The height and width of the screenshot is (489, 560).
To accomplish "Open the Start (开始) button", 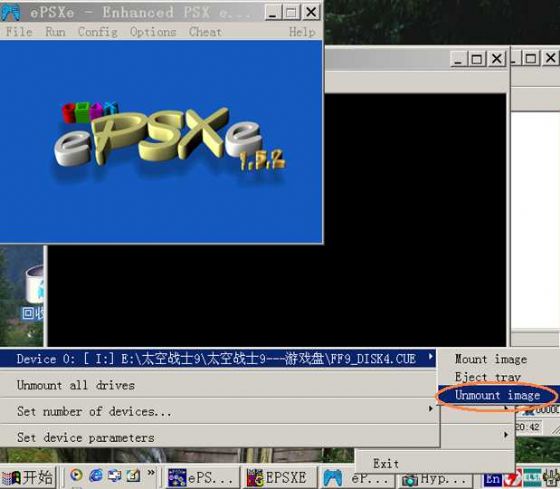I will click(28, 477).
